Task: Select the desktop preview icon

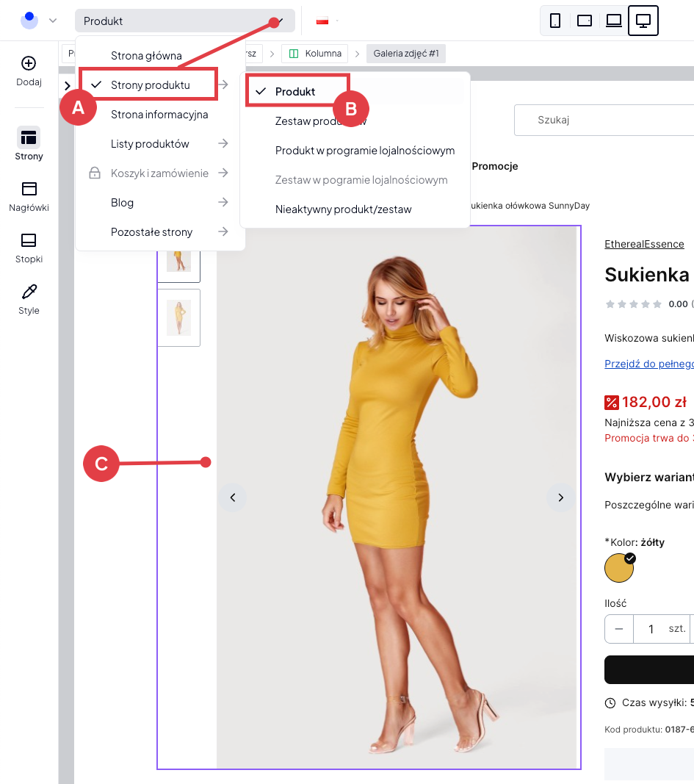Action: 643,21
